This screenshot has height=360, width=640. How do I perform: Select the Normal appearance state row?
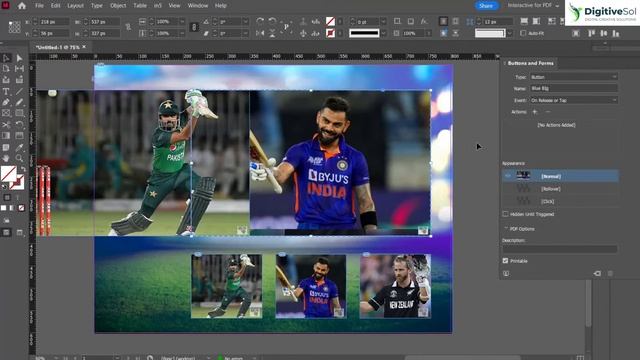coord(560,176)
